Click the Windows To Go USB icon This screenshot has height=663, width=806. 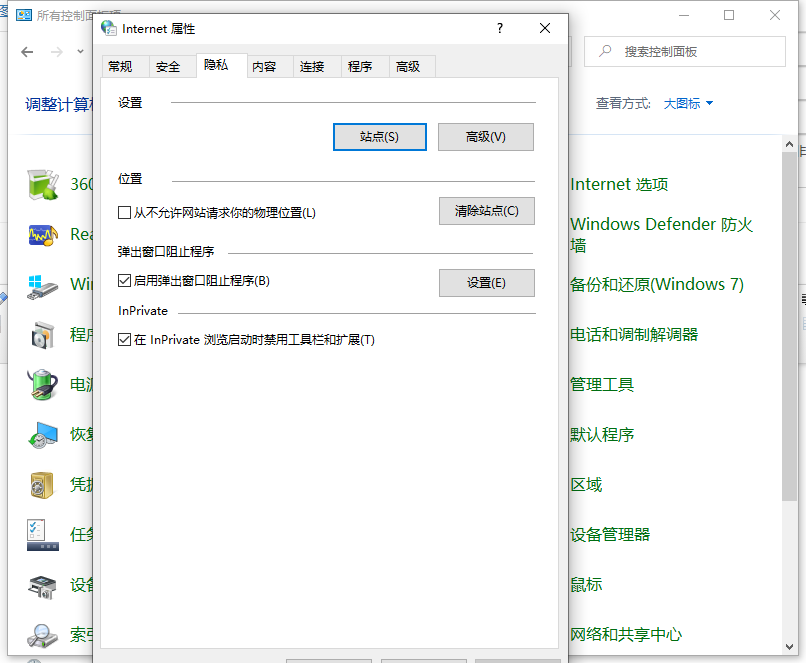point(42,285)
